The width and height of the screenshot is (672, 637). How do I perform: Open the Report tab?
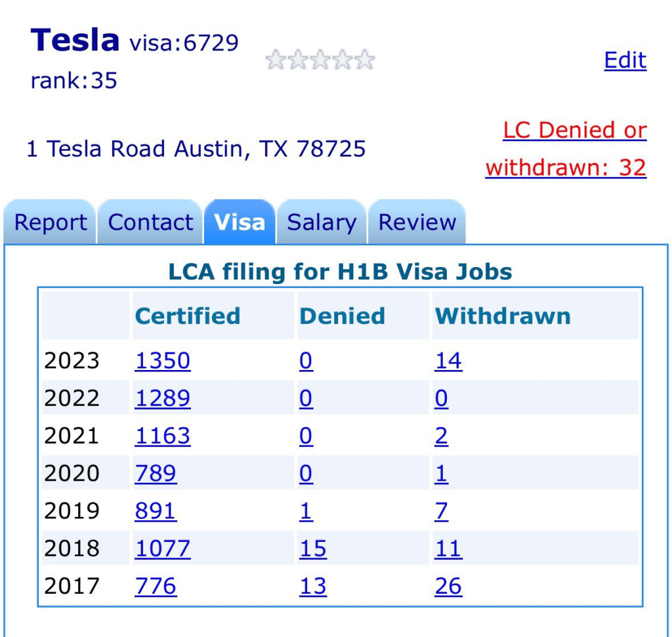(51, 222)
